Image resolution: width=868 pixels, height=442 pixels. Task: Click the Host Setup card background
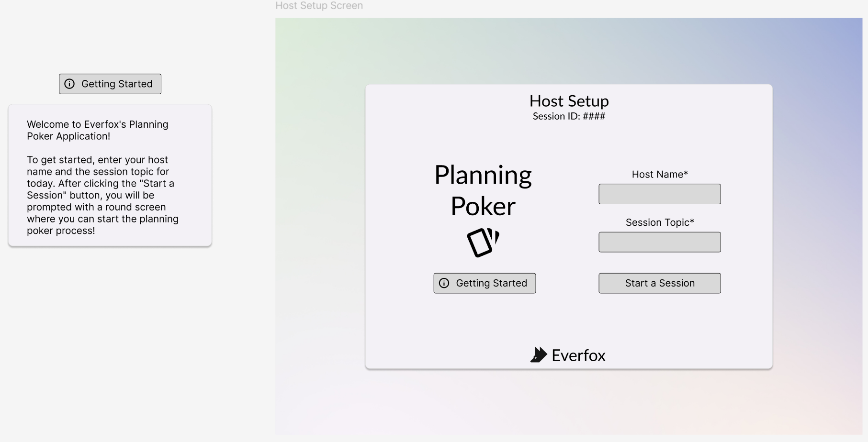[x=569, y=320]
